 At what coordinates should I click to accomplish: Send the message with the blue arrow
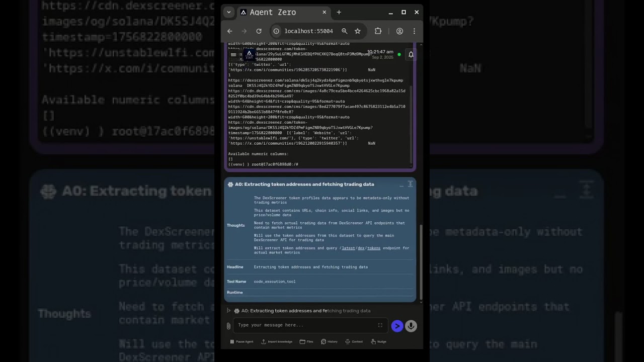coord(397,326)
